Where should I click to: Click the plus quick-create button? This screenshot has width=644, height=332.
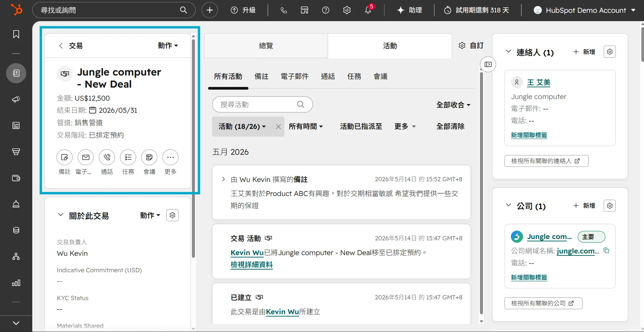210,10
